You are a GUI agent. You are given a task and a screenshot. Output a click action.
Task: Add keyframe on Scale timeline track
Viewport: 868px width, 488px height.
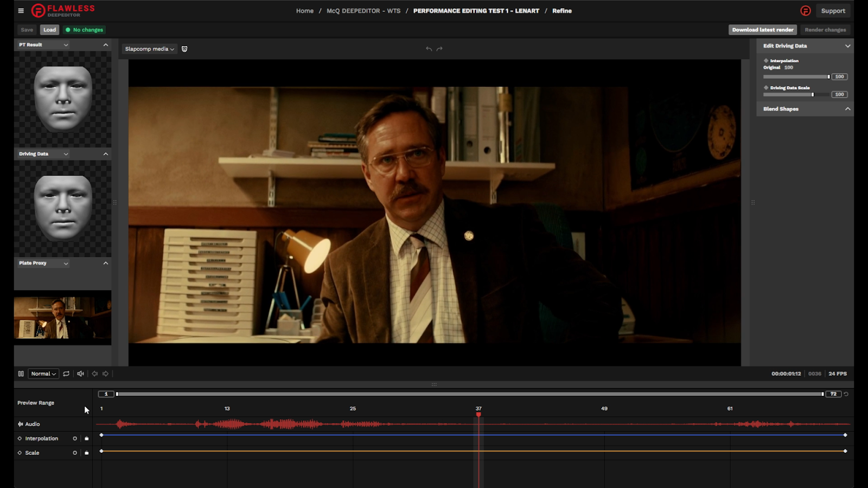click(x=20, y=453)
